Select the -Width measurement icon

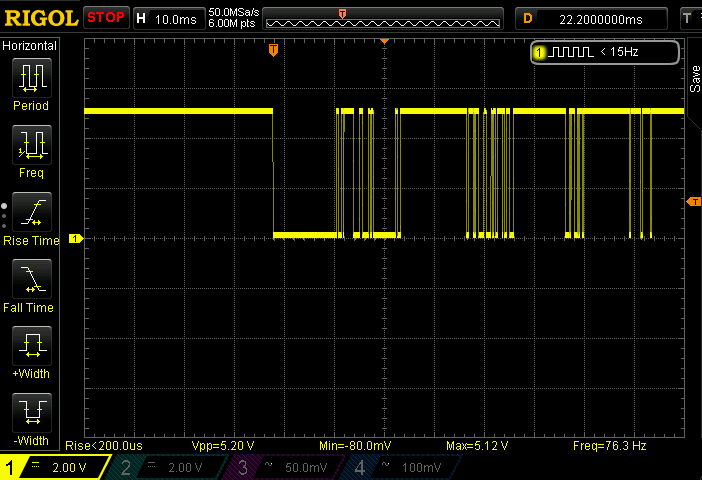pyautogui.click(x=31, y=414)
